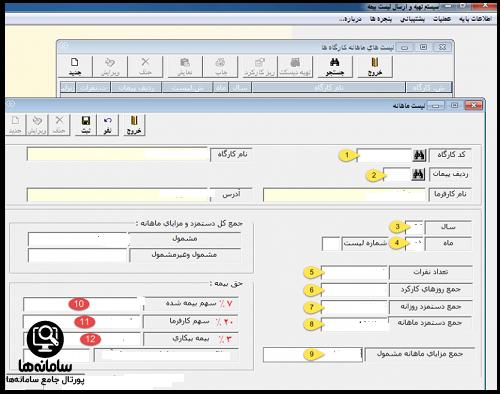
Task: Click the تعداد نفرات input field
Action: point(354,272)
